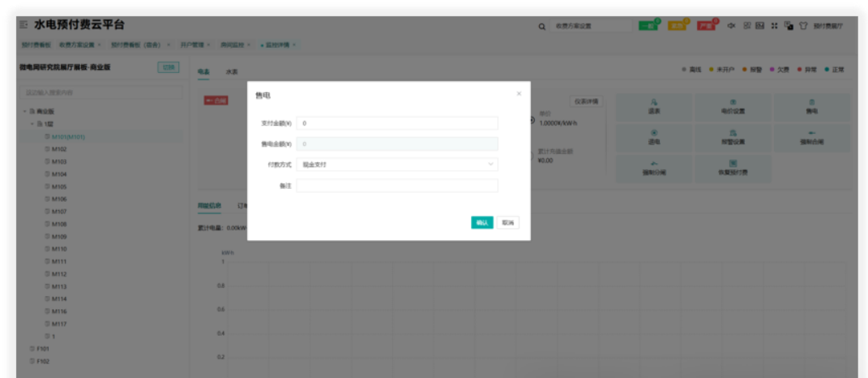Screen dimensions: 868x378
Task: Click the 电价设置 action tile
Action: (x=733, y=107)
